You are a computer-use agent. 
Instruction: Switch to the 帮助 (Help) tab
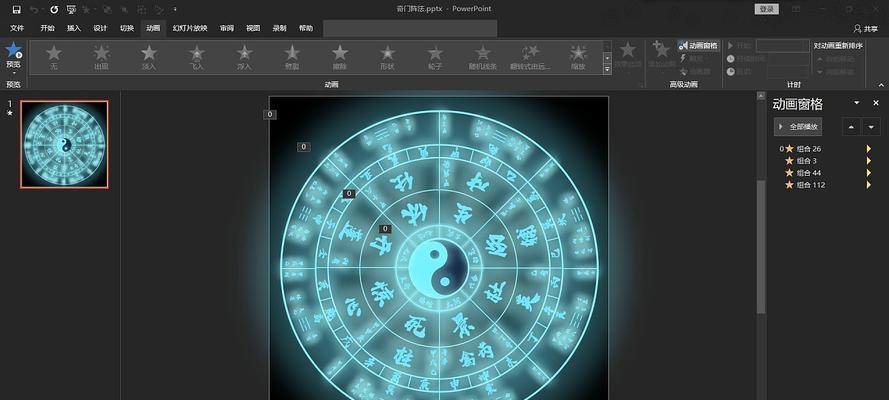point(306,28)
